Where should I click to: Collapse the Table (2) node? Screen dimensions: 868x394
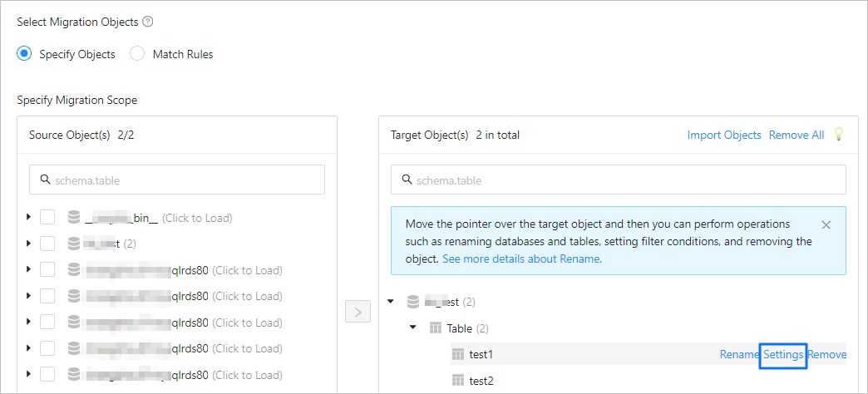(x=412, y=328)
